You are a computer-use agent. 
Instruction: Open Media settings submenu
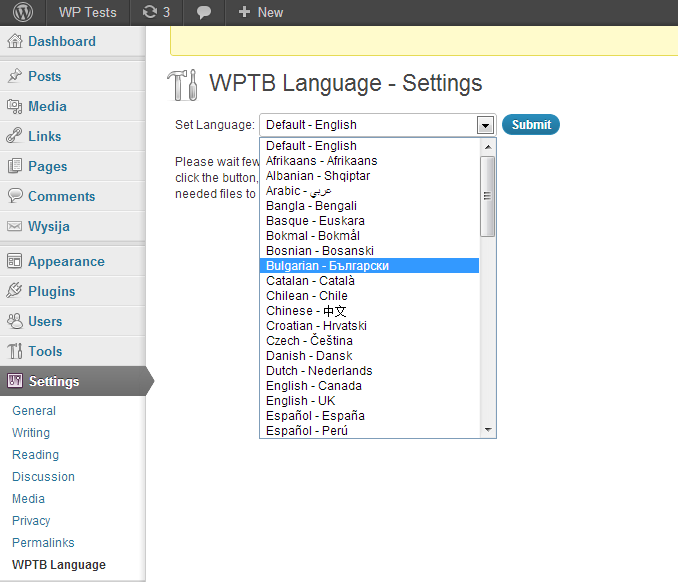28,499
